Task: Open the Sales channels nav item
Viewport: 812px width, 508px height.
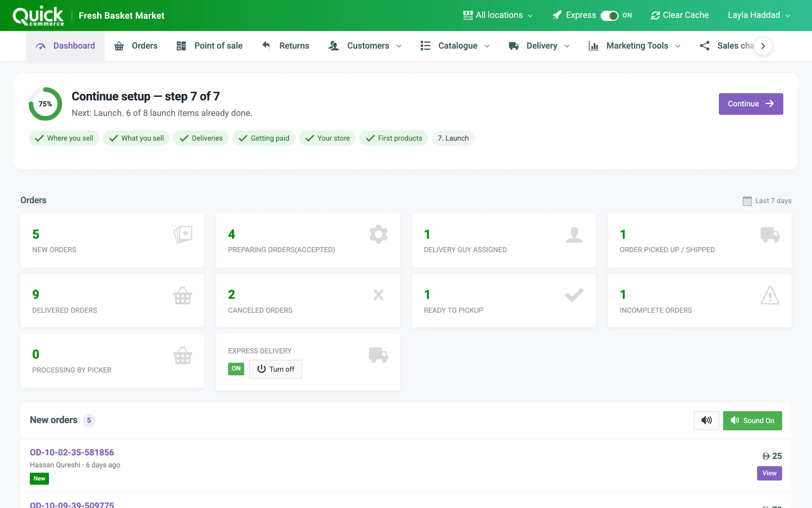Action: 727,46
